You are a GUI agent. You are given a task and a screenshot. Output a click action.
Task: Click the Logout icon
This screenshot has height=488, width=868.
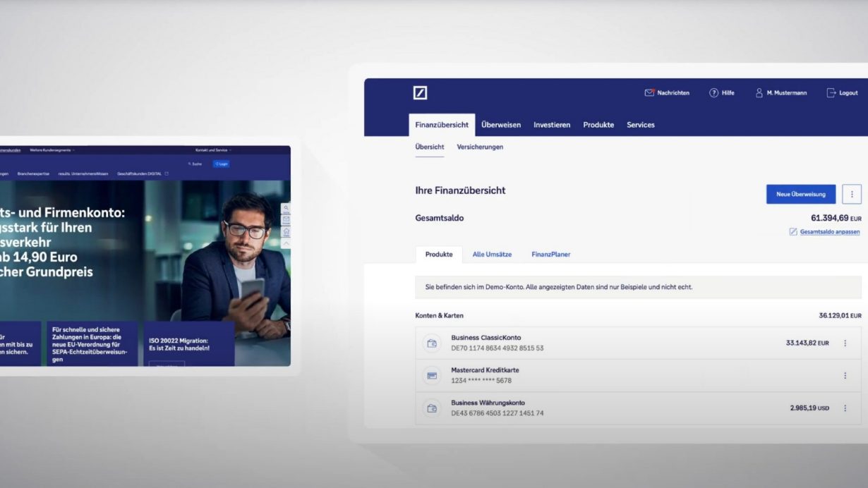coord(831,93)
